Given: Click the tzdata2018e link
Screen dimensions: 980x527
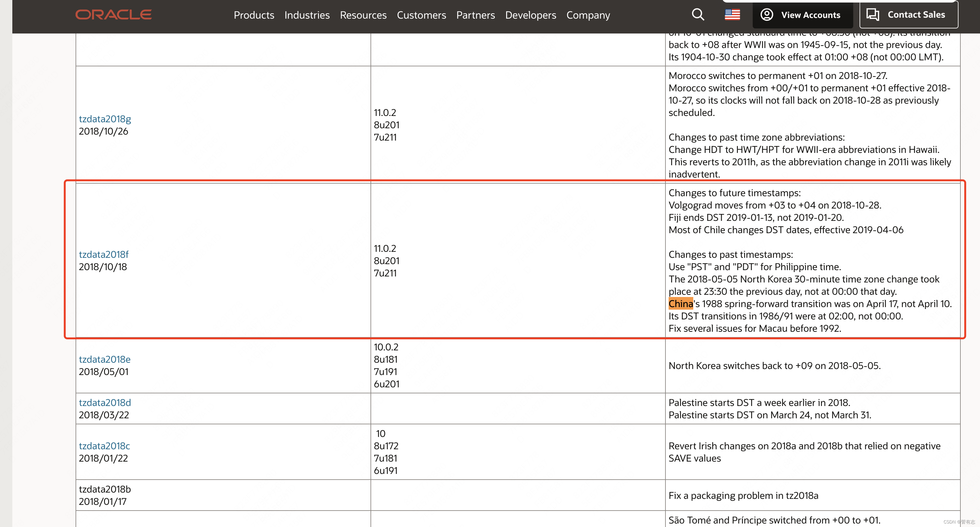Looking at the screenshot, I should point(105,359).
